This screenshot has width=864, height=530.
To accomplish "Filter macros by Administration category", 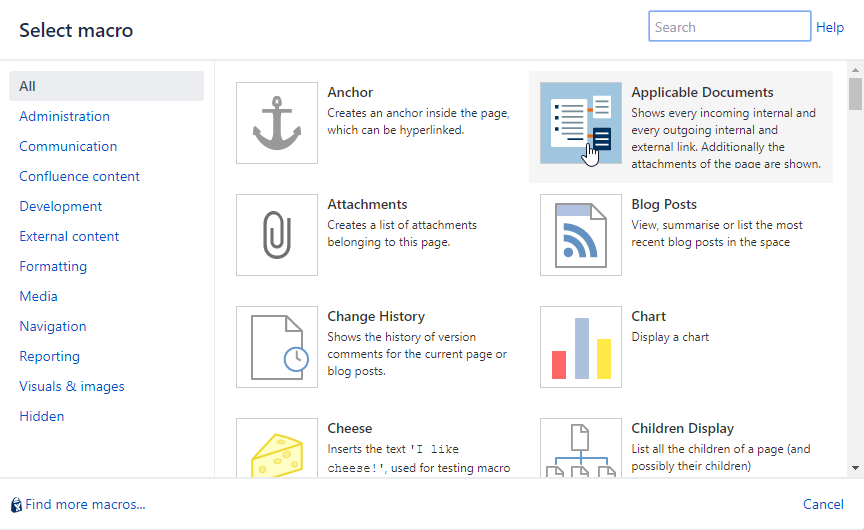I will tap(65, 116).
